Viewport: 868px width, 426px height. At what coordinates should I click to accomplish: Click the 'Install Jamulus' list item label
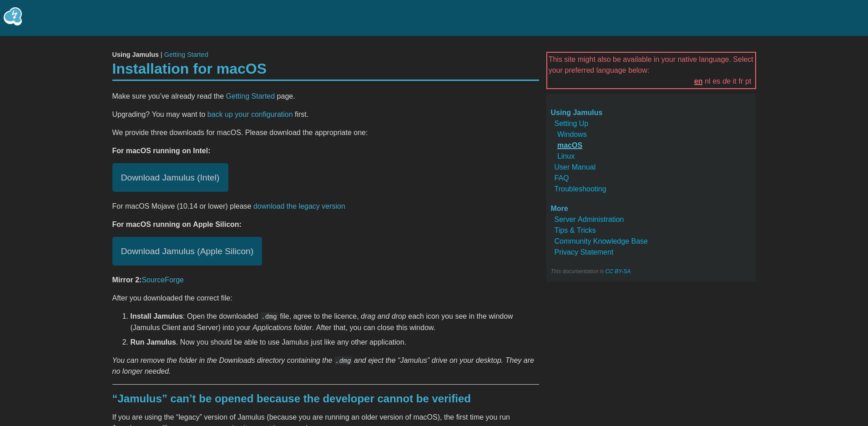coord(156,316)
